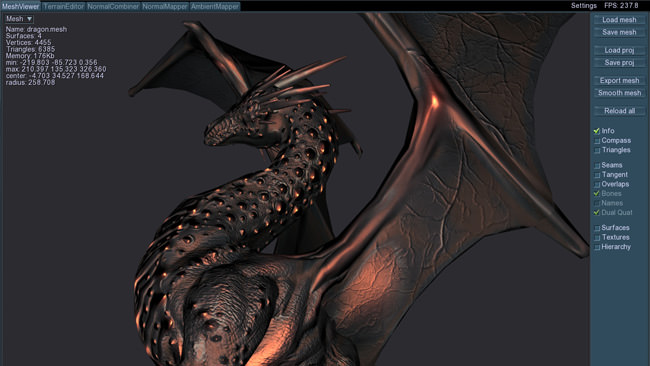Toggle the Dual Quat checkbox

coord(597,213)
